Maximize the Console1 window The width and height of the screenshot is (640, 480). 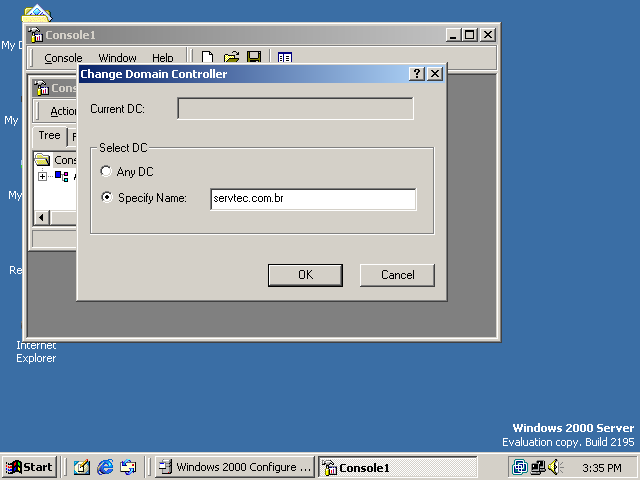469,35
